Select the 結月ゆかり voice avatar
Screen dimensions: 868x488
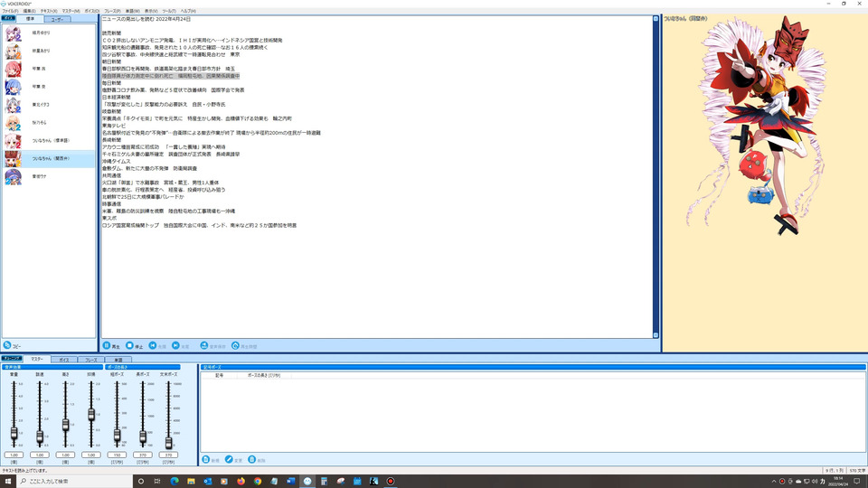pos(14,33)
